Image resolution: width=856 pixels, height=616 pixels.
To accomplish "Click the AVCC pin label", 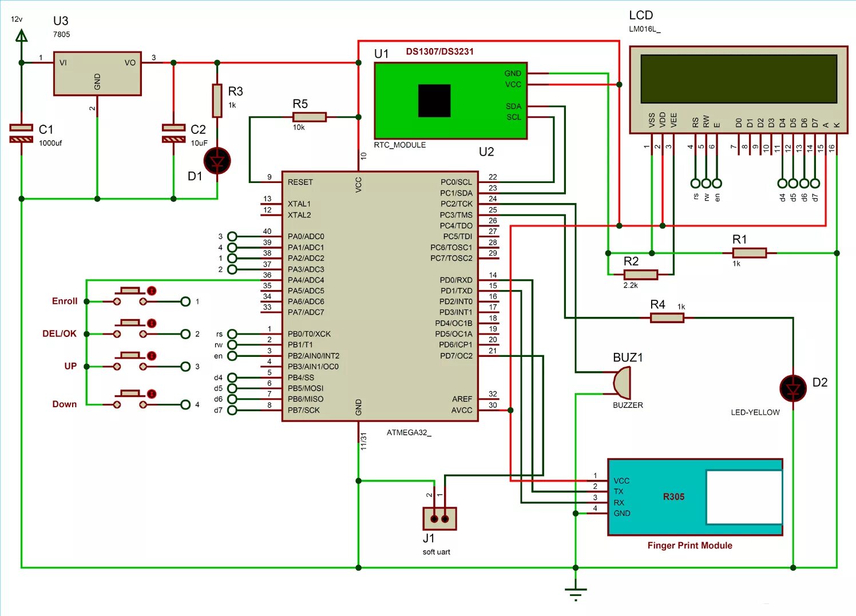I will 462,410.
